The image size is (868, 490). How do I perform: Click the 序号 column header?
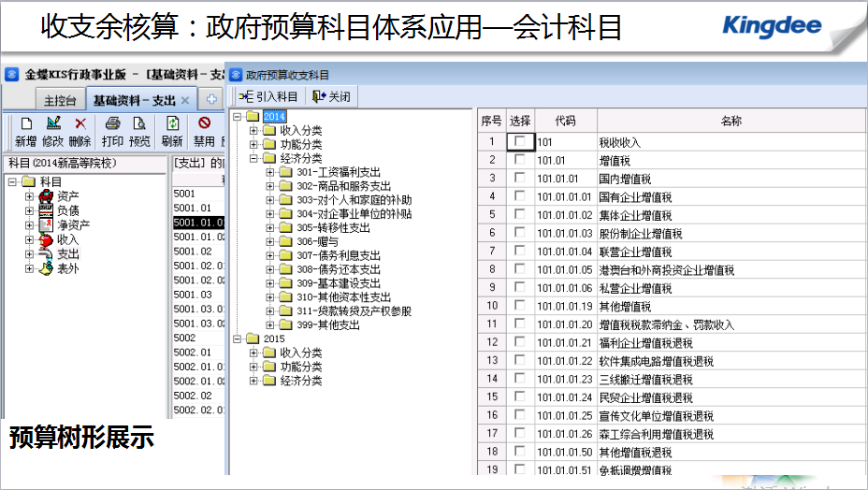click(492, 121)
